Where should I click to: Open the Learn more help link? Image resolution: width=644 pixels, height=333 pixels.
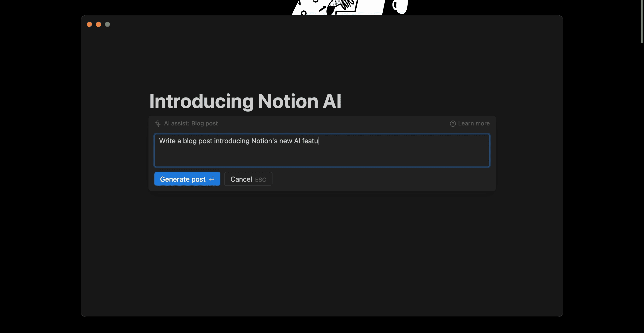click(x=474, y=123)
